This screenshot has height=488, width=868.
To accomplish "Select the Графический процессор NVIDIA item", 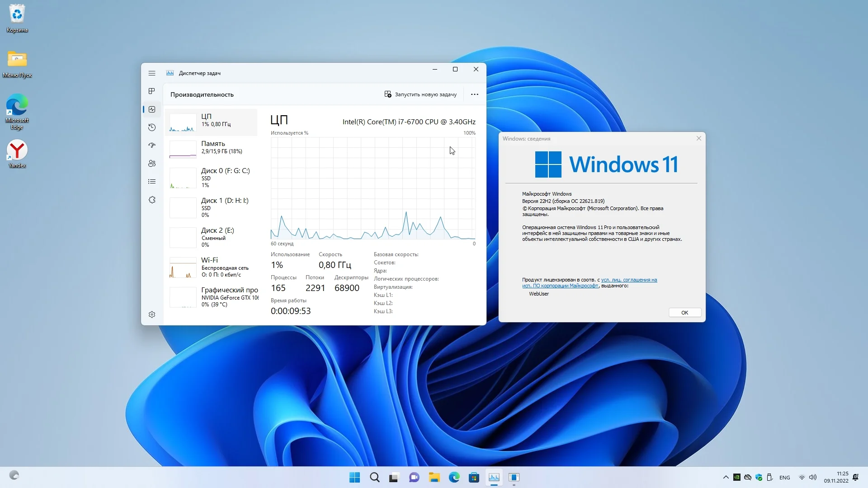I will 212,297.
